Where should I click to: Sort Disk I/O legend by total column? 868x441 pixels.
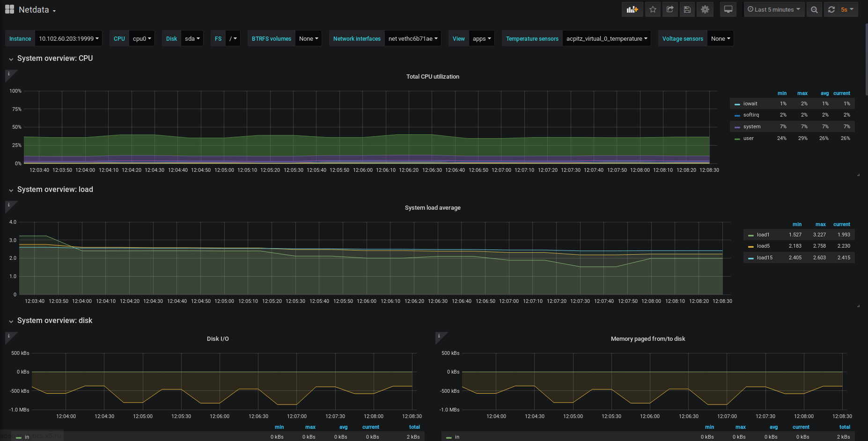[414, 427]
